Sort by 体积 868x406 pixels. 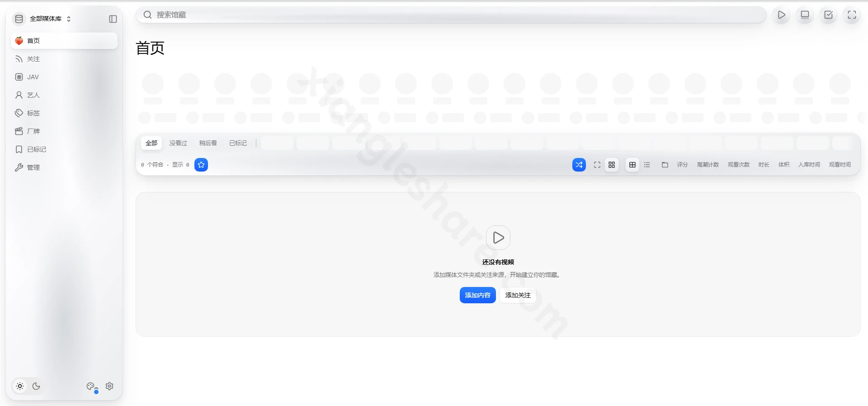784,165
